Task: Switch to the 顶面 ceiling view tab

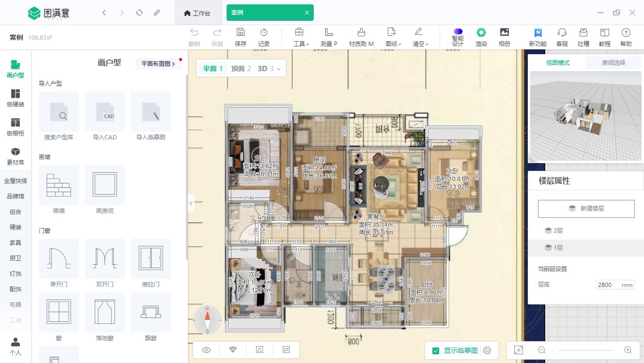Action: coord(241,69)
